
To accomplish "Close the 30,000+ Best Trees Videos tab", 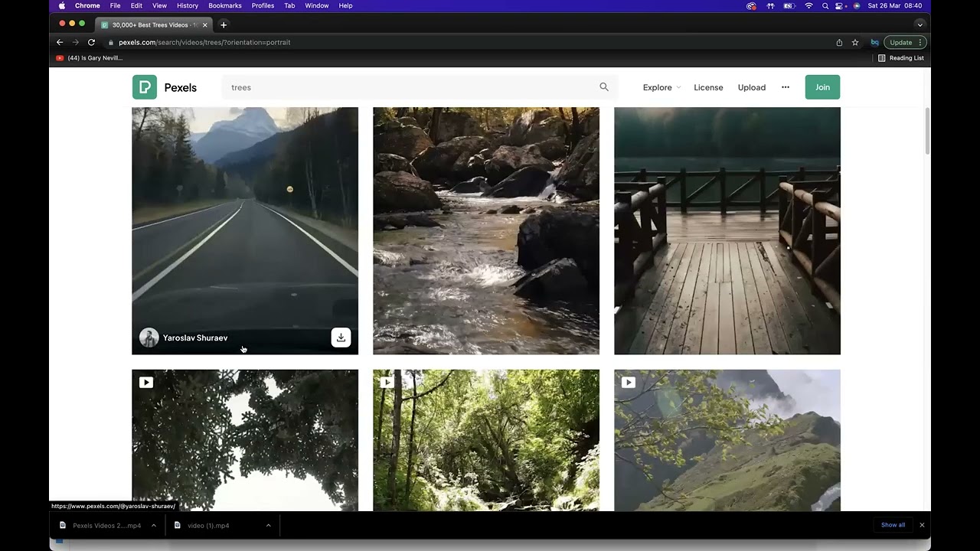I will [x=205, y=24].
